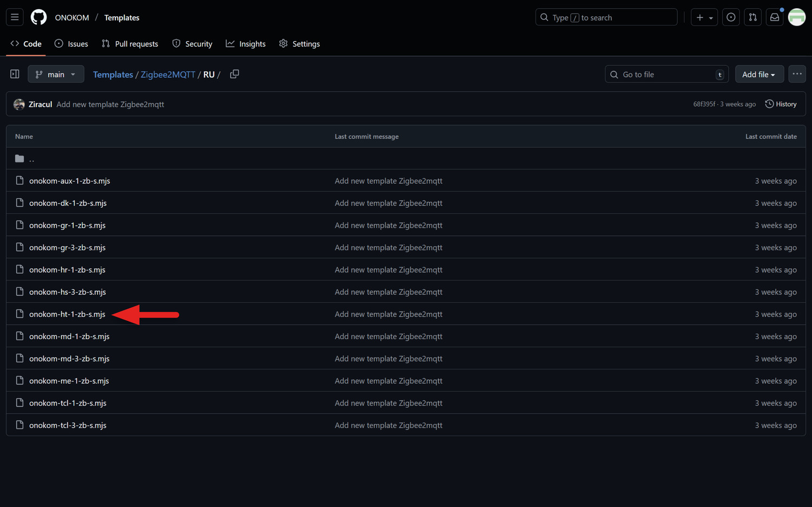Open the GitHub homepage logo

click(38, 17)
